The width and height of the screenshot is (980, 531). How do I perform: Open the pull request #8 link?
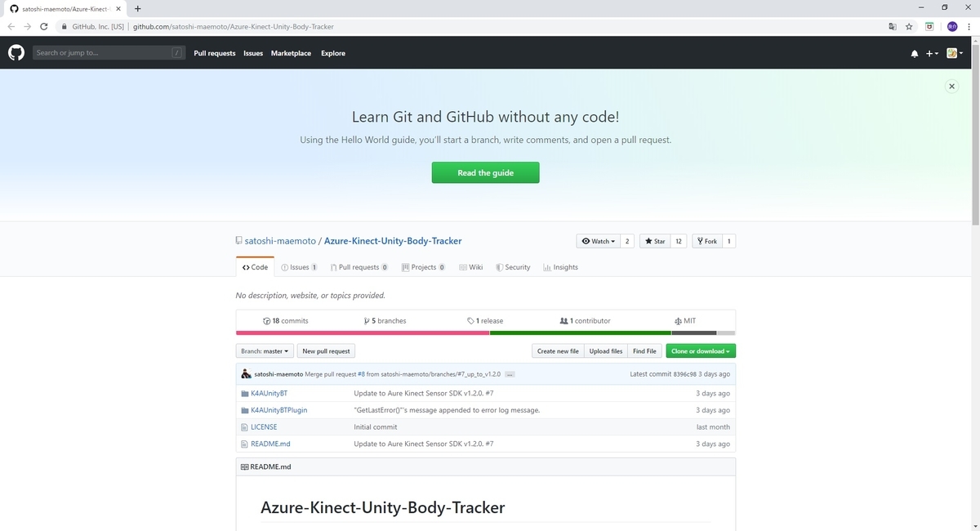[x=361, y=374]
